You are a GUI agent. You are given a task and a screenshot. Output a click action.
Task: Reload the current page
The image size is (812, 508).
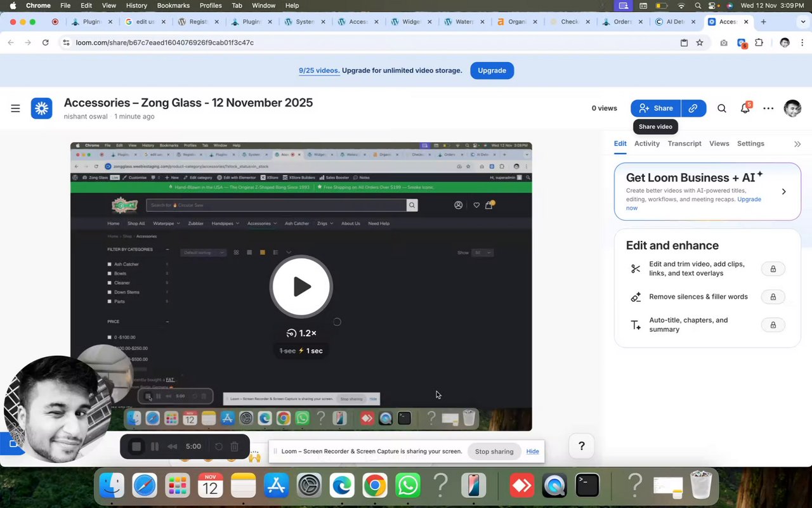[46, 42]
